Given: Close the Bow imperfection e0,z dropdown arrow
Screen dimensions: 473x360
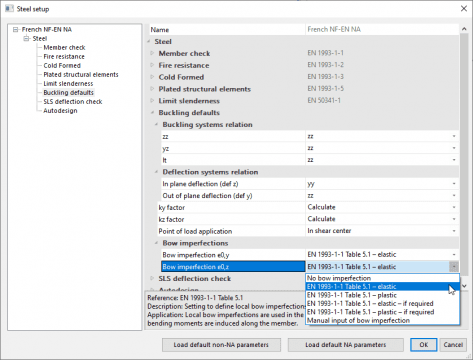Looking at the screenshot, I should point(454,267).
